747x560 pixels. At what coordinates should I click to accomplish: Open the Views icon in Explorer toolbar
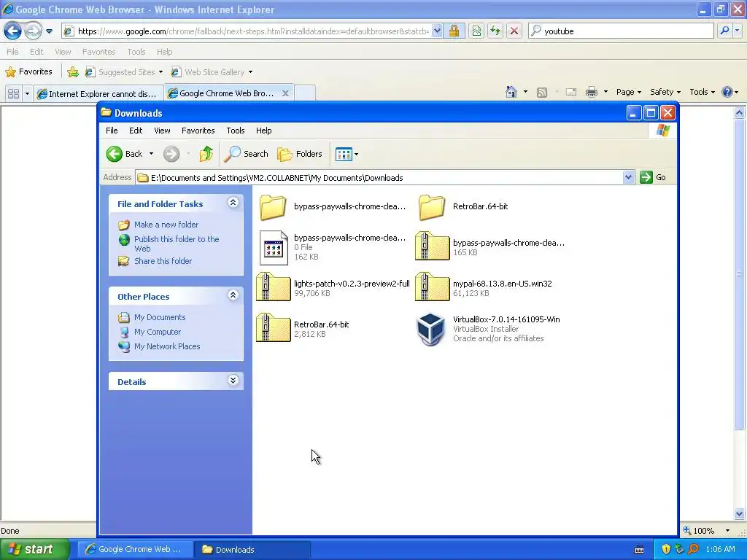(344, 154)
